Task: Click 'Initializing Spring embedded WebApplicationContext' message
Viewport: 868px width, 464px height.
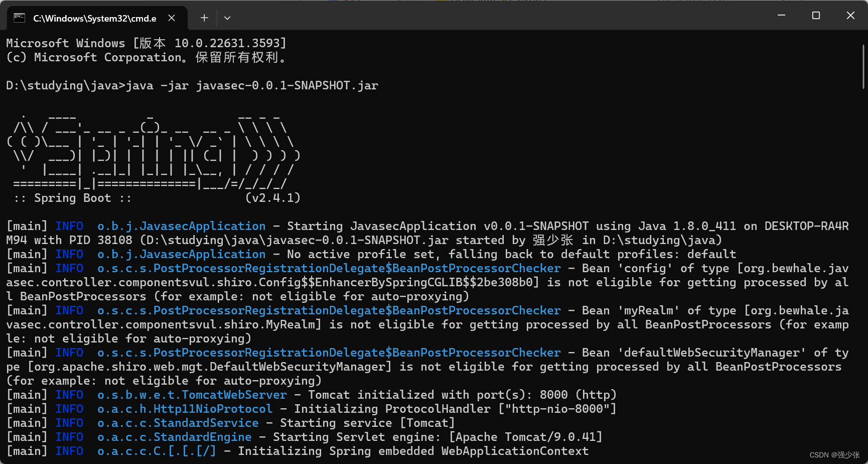Action: click(413, 451)
